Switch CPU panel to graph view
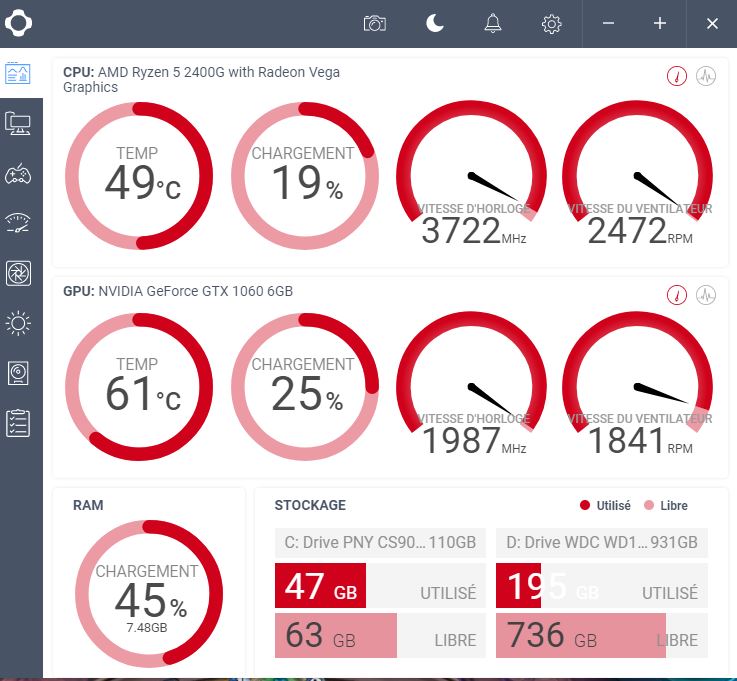 coord(706,76)
